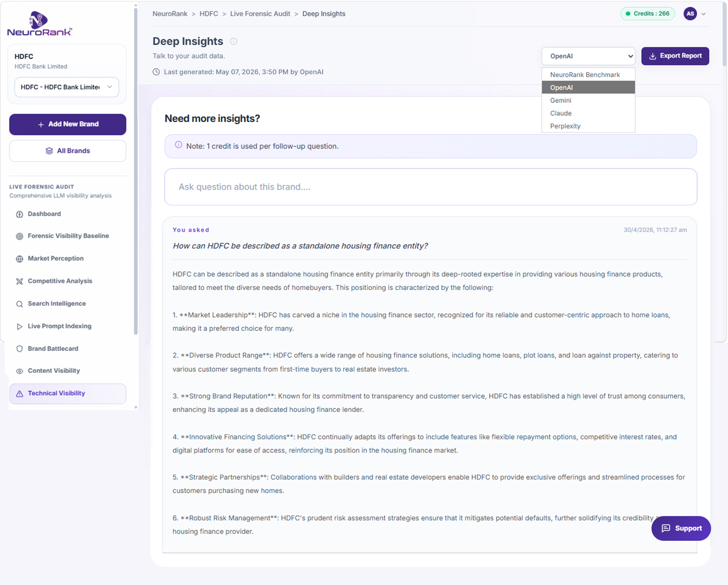The width and height of the screenshot is (728, 585).
Task: Click the Forensic Visibility Baseline target icon
Action: (x=20, y=236)
